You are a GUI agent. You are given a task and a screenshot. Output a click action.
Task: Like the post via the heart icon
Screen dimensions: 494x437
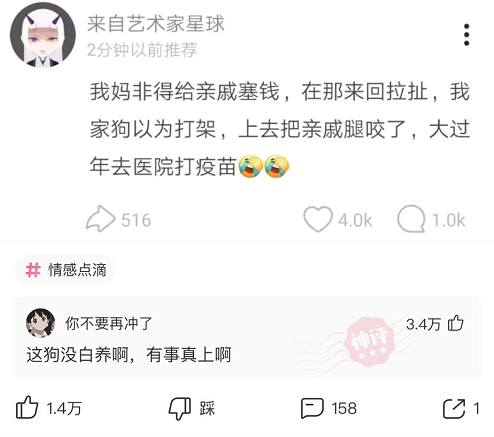click(318, 219)
